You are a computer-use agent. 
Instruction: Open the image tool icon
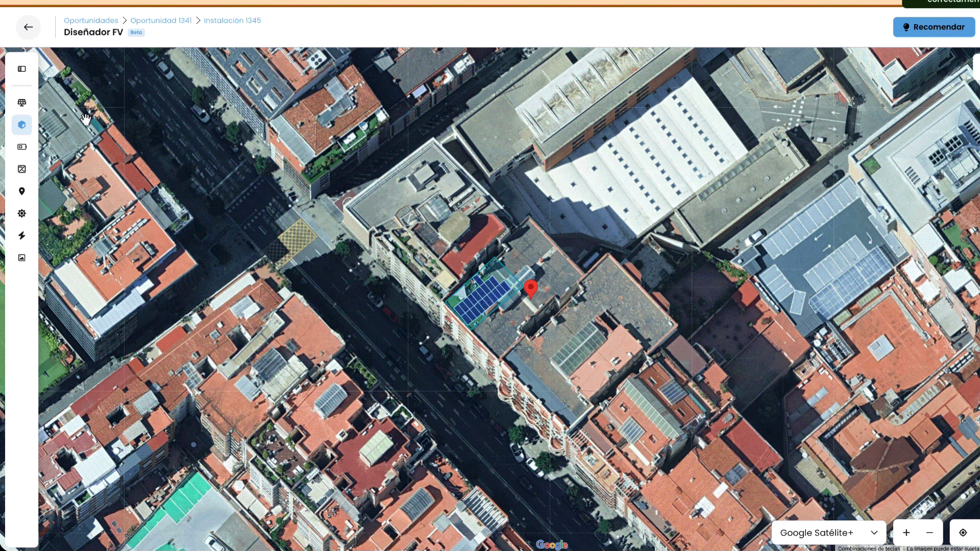coord(22,258)
